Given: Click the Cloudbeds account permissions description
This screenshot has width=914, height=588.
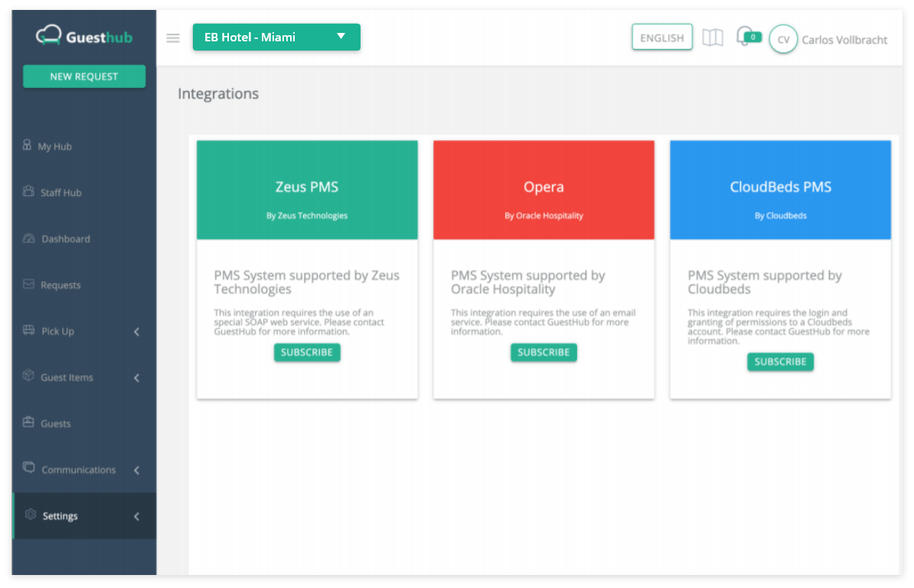Looking at the screenshot, I should click(779, 327).
